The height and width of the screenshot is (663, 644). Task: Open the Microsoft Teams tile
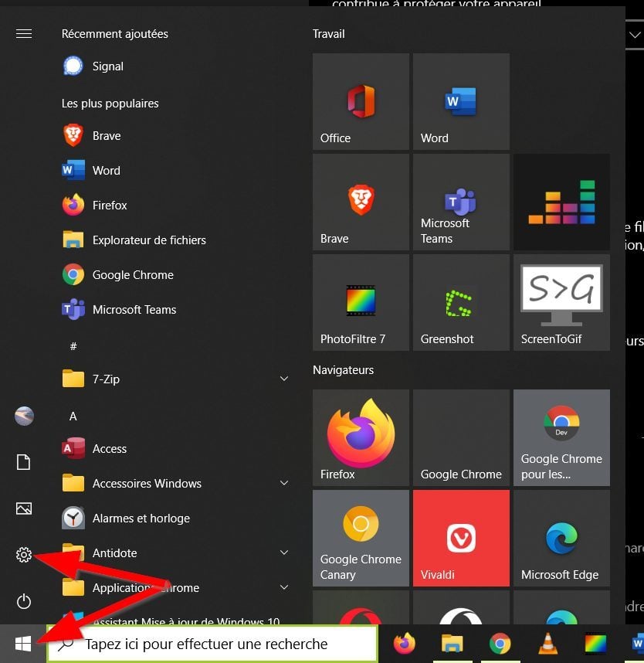pos(461,202)
